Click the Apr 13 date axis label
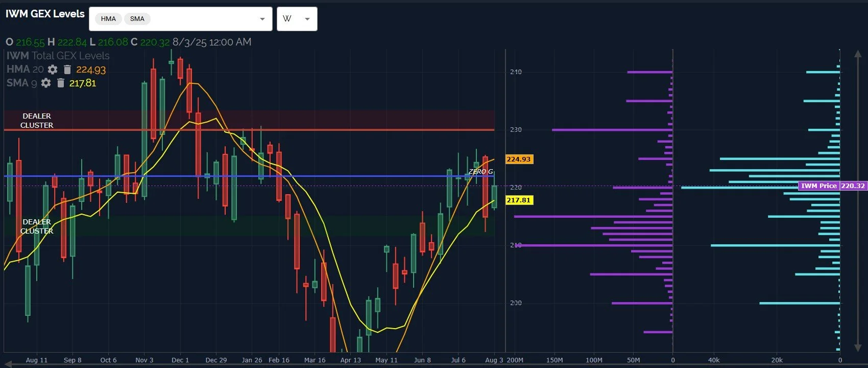868x368 pixels. (351, 360)
